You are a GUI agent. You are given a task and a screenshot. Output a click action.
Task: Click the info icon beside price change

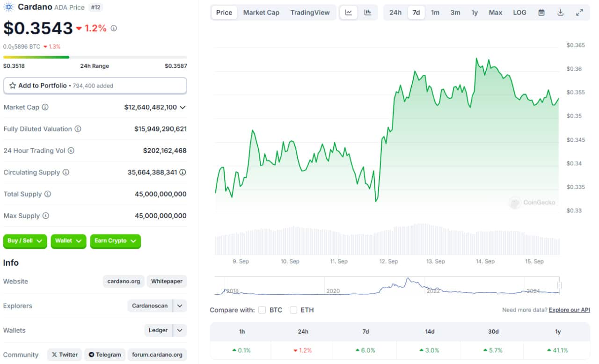(x=114, y=28)
